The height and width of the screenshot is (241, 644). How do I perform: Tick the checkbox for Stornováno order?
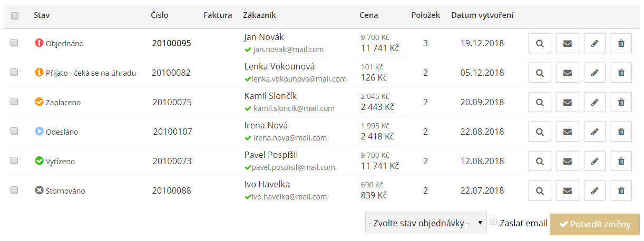click(x=15, y=190)
